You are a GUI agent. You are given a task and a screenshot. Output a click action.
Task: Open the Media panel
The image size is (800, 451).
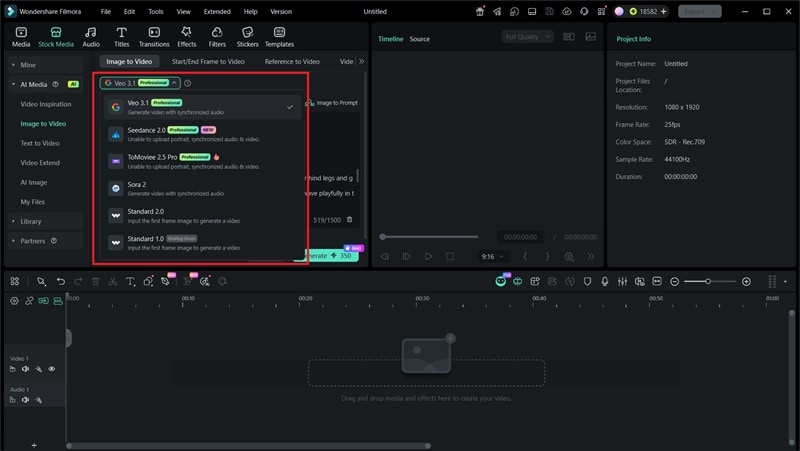point(21,37)
